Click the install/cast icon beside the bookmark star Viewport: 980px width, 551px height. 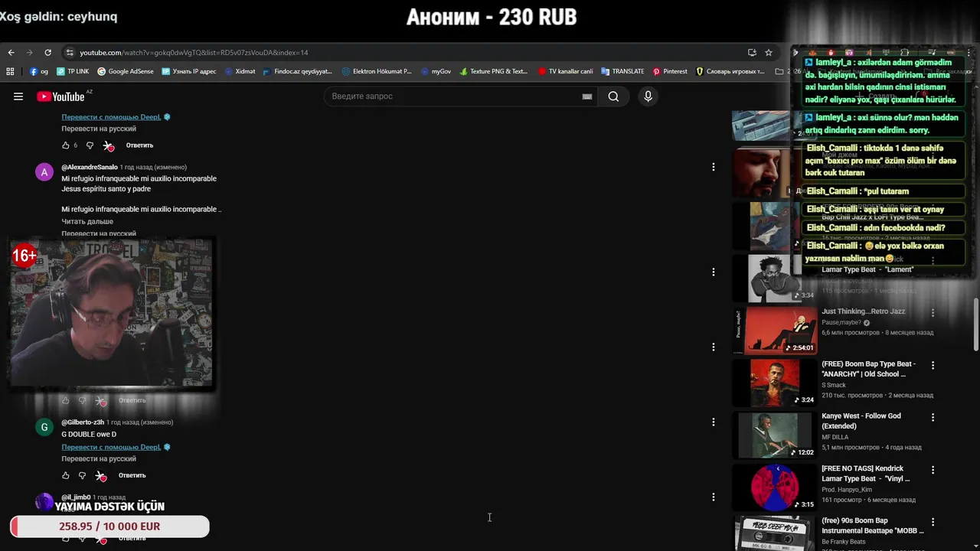tap(752, 53)
